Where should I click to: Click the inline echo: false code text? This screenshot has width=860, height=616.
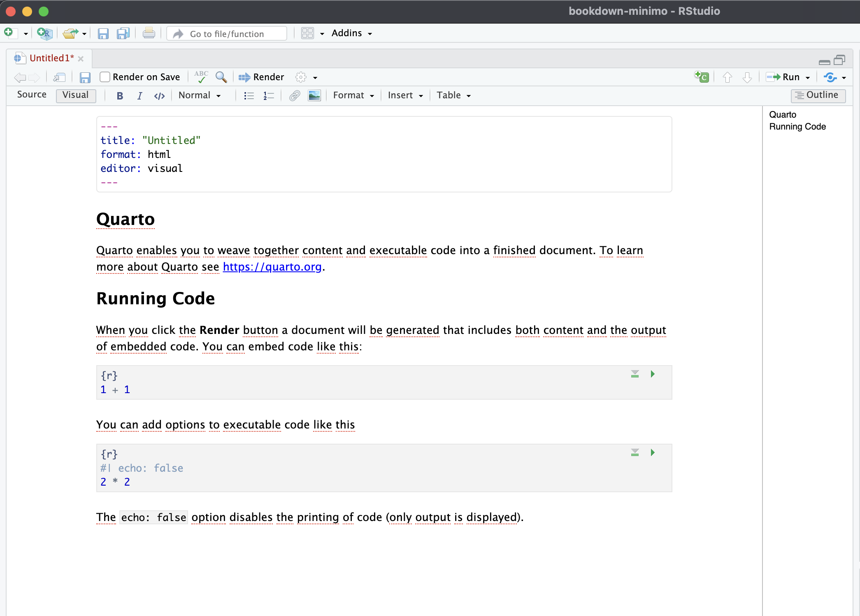(x=153, y=517)
